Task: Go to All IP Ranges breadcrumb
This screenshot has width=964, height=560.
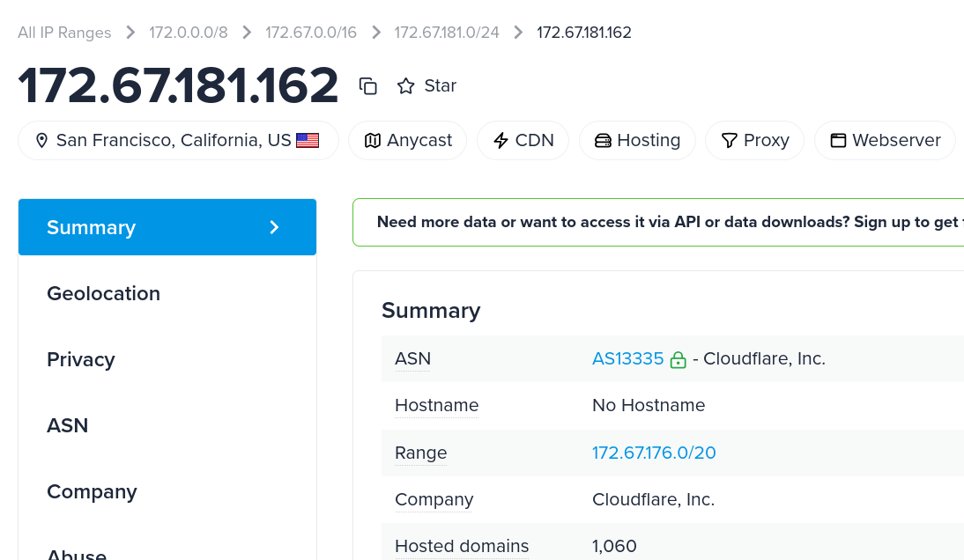Action: [x=64, y=33]
